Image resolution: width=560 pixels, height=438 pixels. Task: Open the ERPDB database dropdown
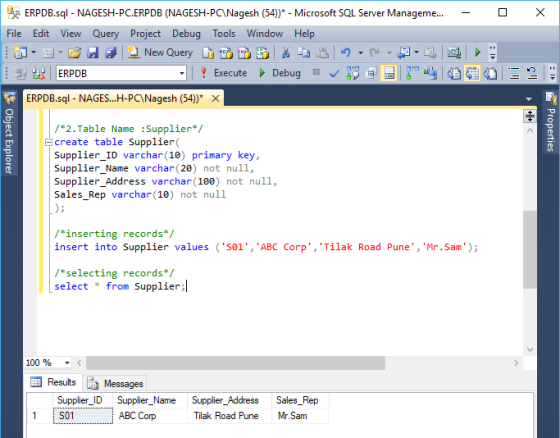click(x=182, y=74)
